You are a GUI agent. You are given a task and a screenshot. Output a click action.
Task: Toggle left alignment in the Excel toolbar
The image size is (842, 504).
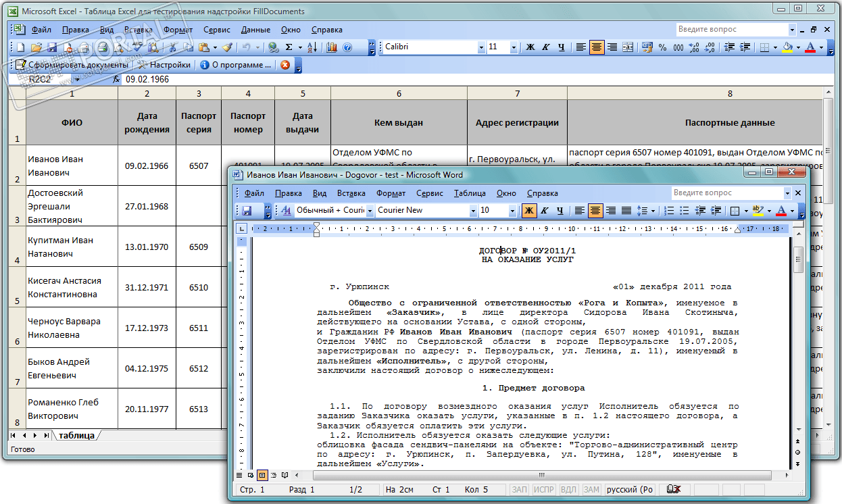(581, 47)
